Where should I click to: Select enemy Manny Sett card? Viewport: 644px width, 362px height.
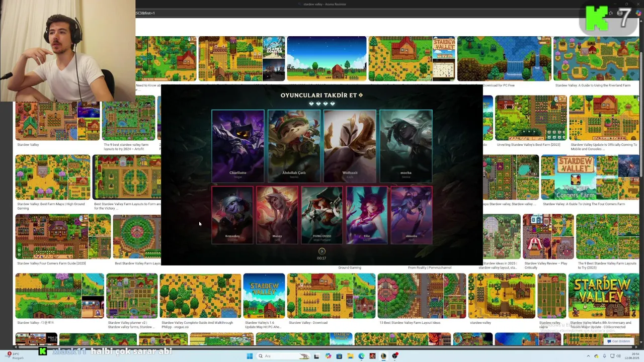[277, 215]
